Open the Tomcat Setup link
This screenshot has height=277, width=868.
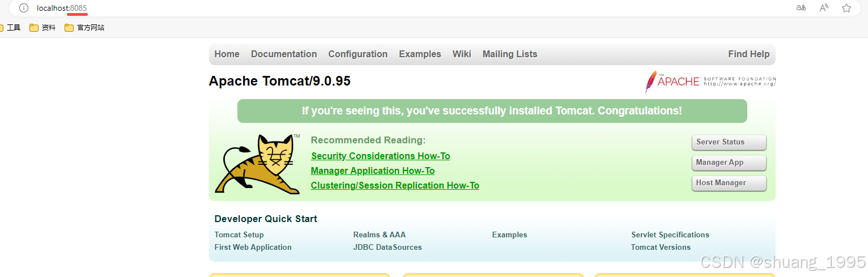coord(239,235)
